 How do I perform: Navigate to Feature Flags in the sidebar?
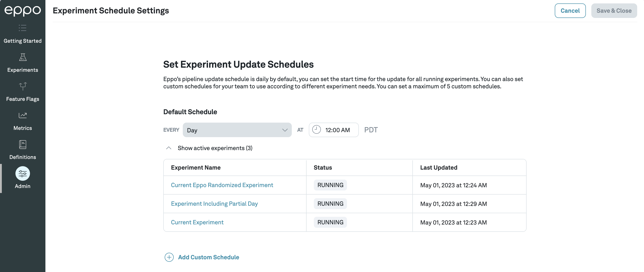[x=22, y=99]
